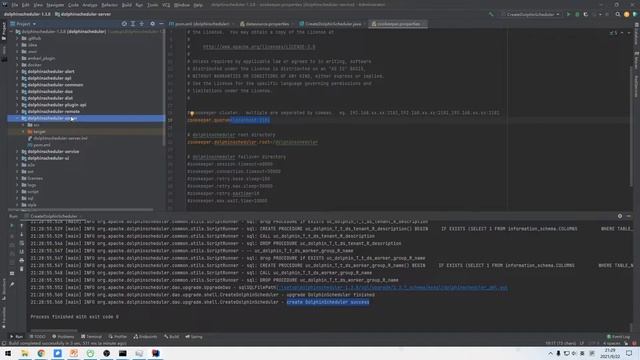
Task: Expand the dolphinscheduler-ui module
Action: pos(18,158)
